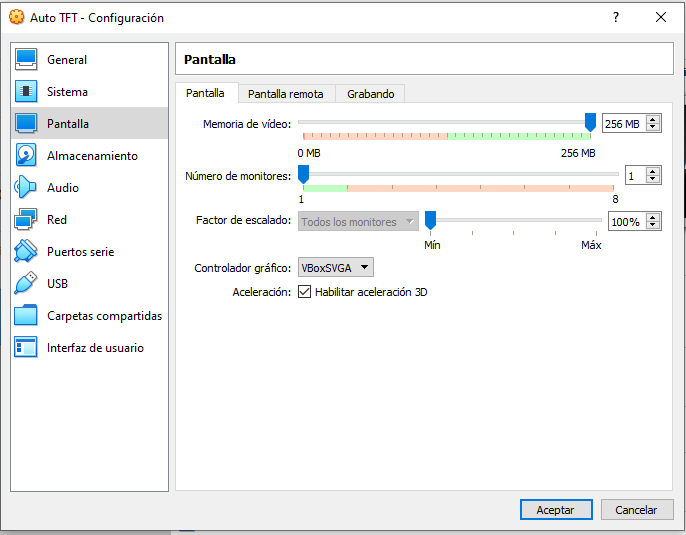This screenshot has width=686, height=535.
Task: Select the Interfaz de usuario icon
Action: (27, 348)
